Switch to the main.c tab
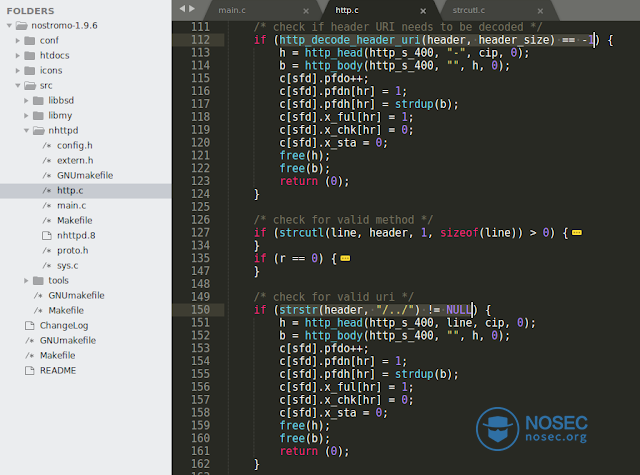Screen dimensions: 640x475 pyautogui.click(x=232, y=10)
